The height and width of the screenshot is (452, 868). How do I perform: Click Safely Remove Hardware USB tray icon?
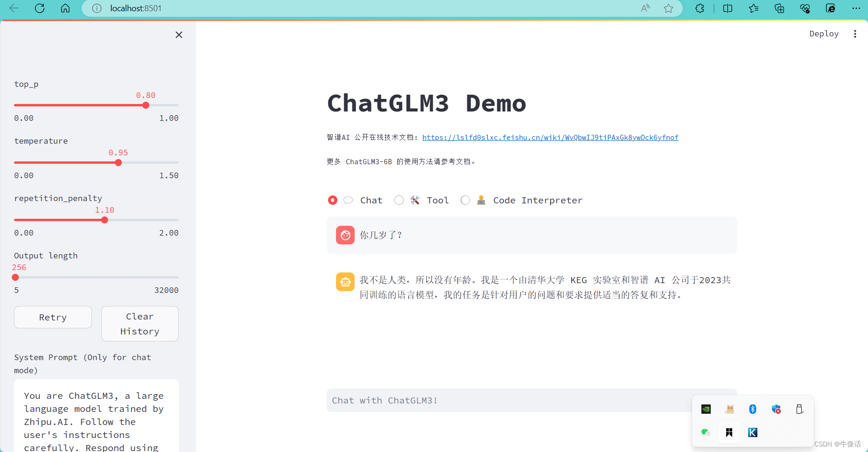point(799,409)
